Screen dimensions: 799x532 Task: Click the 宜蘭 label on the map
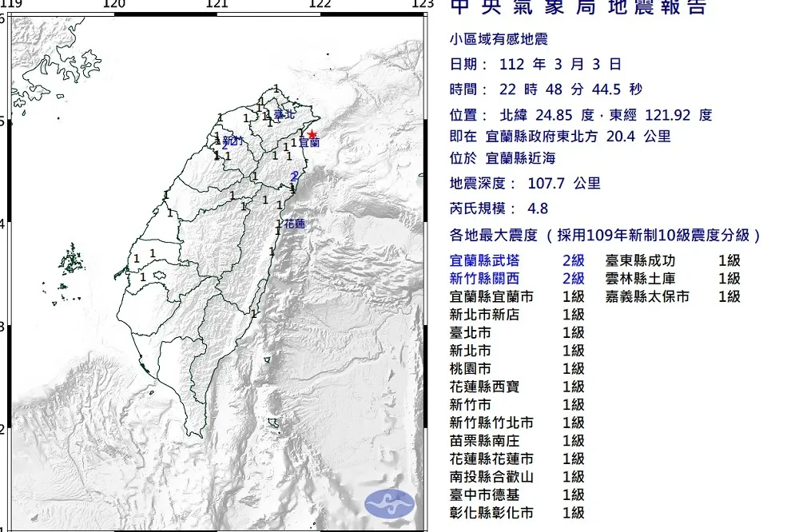tap(309, 143)
